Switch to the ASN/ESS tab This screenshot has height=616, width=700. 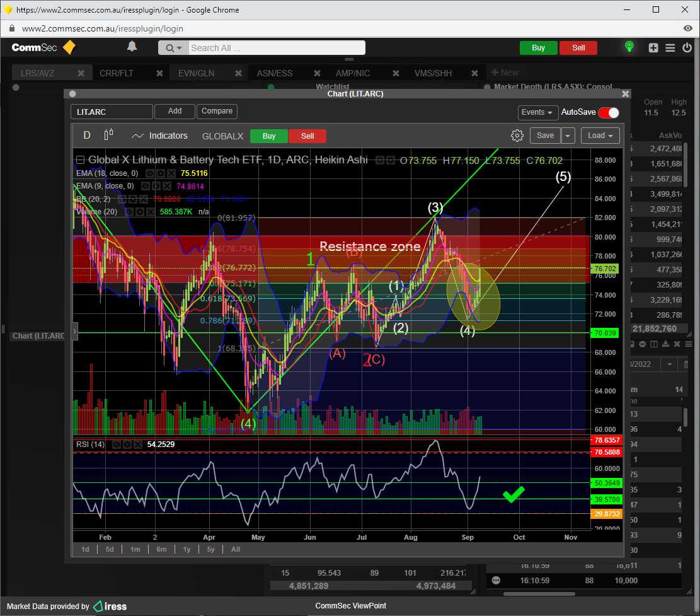click(275, 73)
